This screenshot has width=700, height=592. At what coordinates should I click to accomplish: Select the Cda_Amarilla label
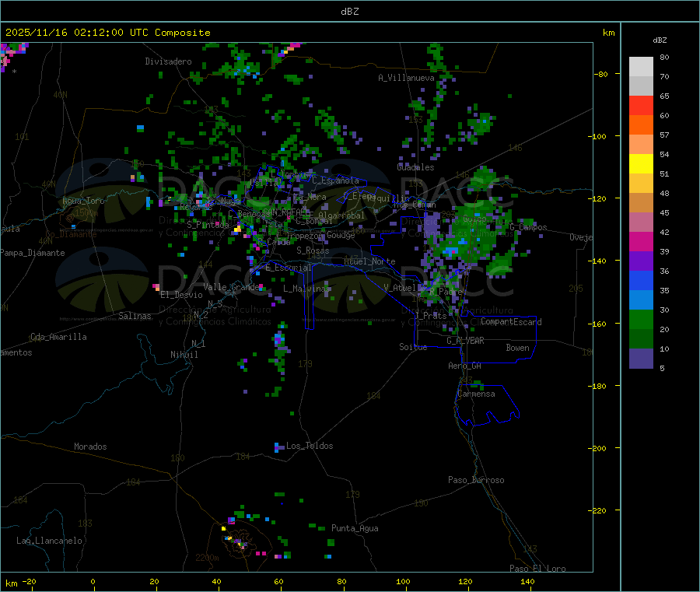tap(58, 337)
